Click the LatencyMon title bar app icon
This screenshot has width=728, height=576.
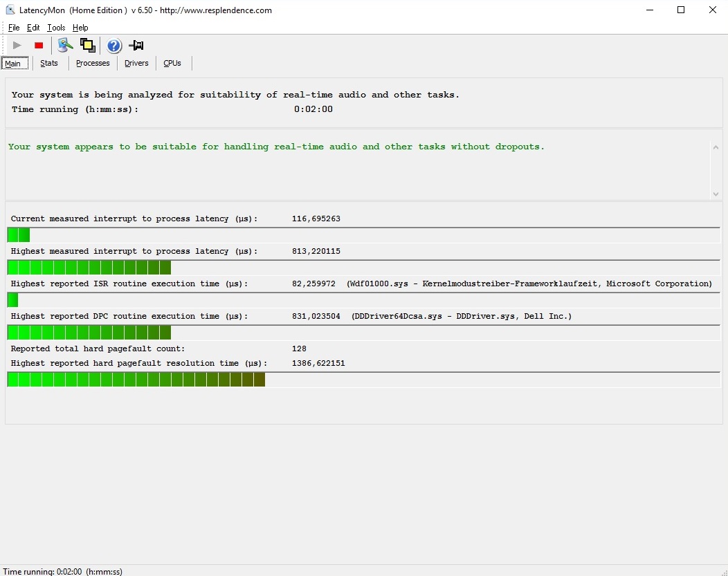tap(10, 10)
